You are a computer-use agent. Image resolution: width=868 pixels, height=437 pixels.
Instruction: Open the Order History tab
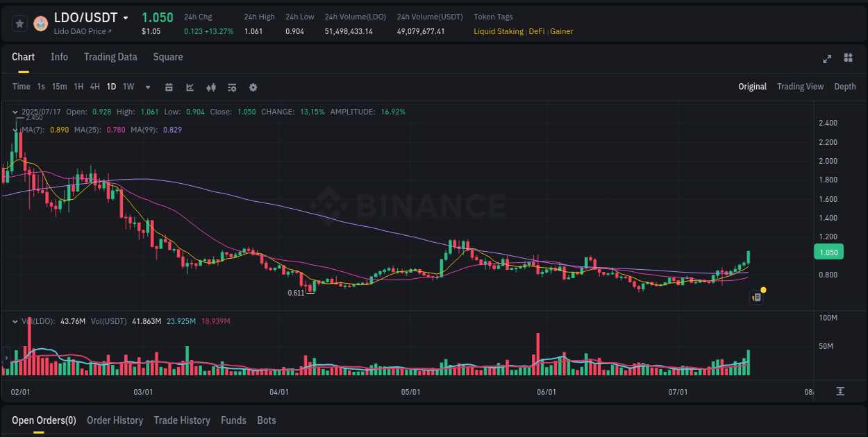pos(115,420)
